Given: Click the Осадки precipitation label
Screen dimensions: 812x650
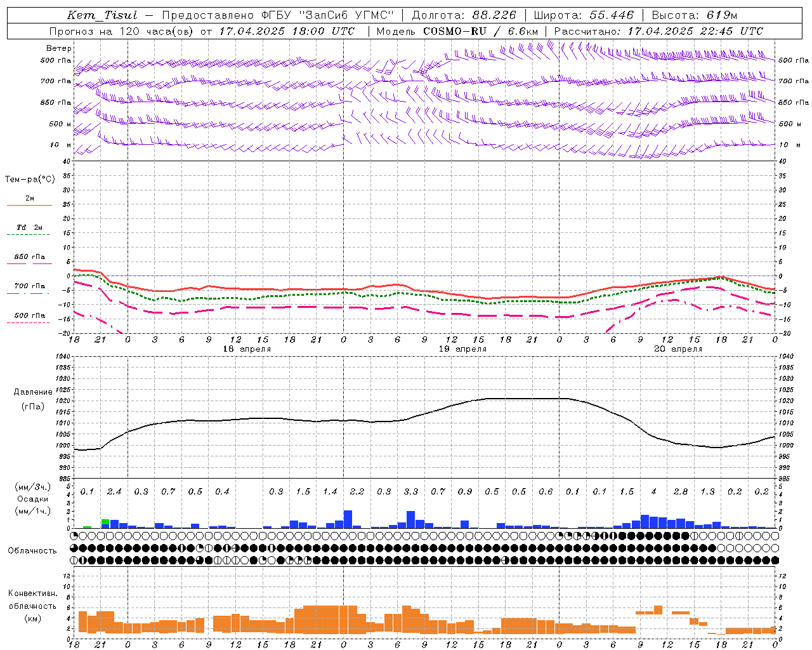Looking at the screenshot, I should click(34, 499).
